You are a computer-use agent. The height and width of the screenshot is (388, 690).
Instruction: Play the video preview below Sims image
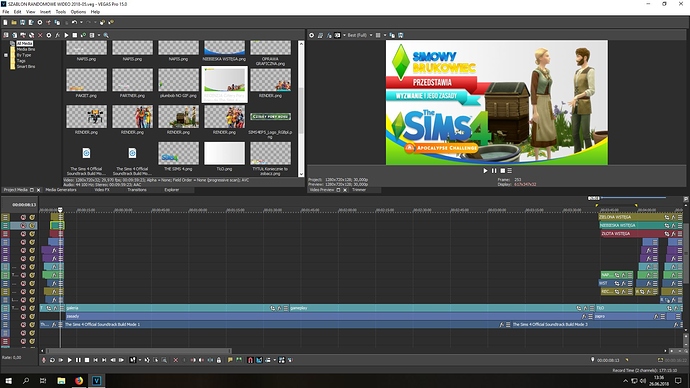tap(485, 171)
